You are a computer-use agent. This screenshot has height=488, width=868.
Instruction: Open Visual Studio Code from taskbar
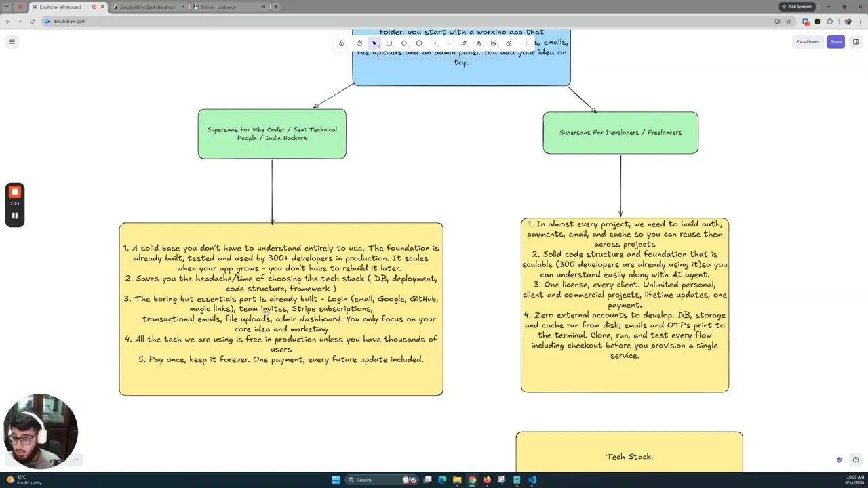(x=532, y=480)
